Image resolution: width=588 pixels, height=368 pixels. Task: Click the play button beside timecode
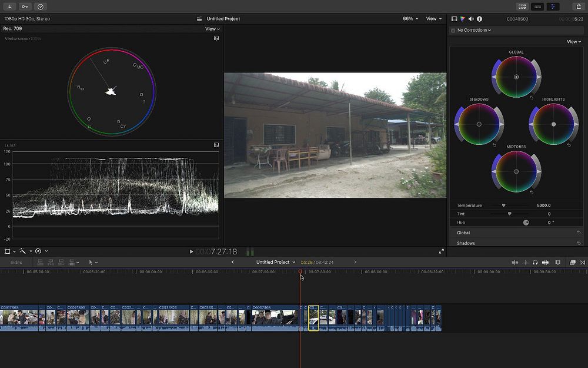point(191,251)
